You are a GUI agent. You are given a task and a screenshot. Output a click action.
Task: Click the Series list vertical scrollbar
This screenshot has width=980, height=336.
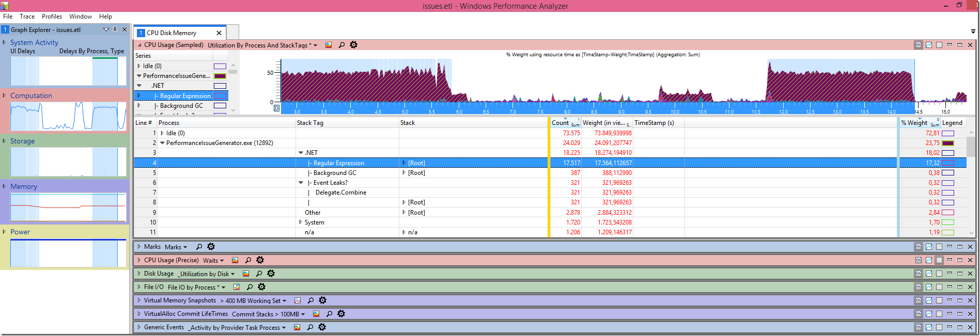233,88
